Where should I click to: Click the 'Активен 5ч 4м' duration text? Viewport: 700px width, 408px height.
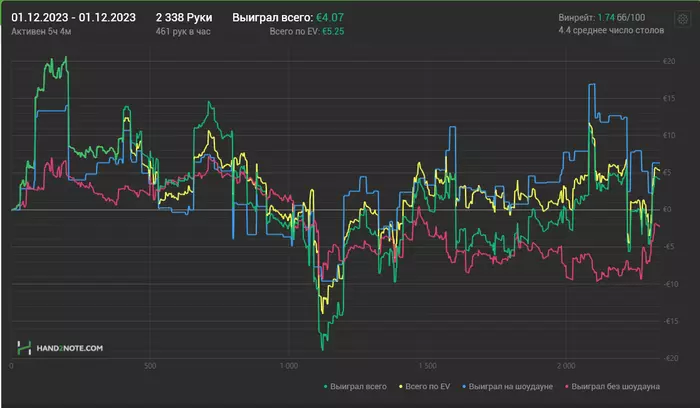click(x=41, y=31)
